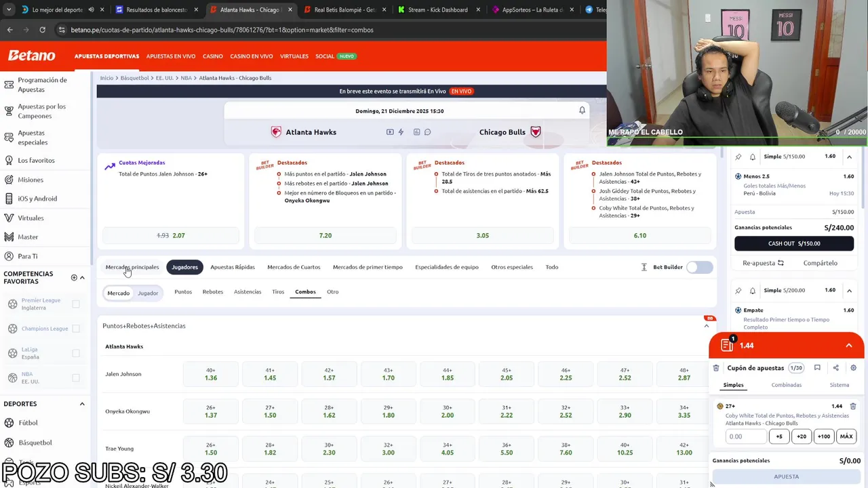The width and height of the screenshot is (868, 488).
Task: Open the match notification bell
Action: [x=582, y=110]
